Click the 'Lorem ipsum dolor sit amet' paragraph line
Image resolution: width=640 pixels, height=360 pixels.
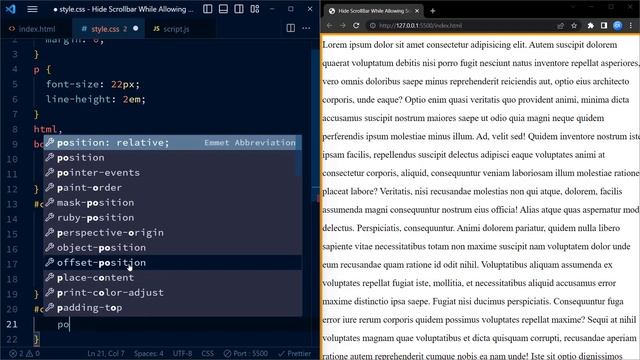(469, 45)
